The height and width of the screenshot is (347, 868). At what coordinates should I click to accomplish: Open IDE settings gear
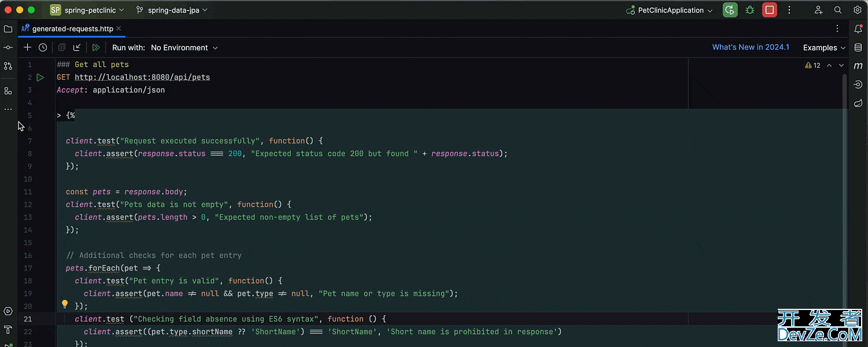point(858,10)
